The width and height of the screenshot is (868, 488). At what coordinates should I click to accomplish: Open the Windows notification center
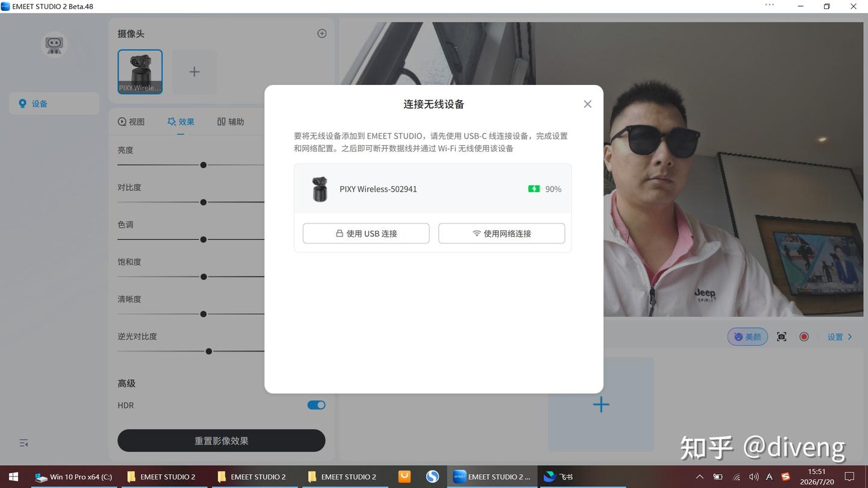pyautogui.click(x=849, y=477)
